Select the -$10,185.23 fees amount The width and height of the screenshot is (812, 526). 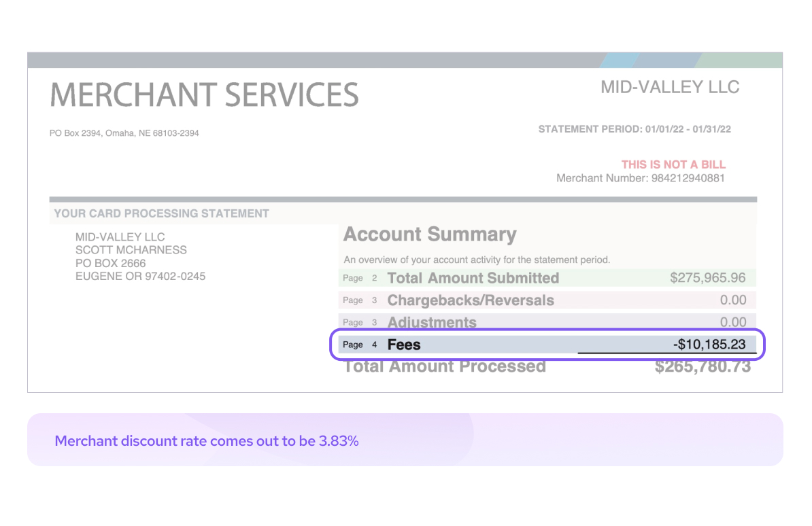(709, 345)
